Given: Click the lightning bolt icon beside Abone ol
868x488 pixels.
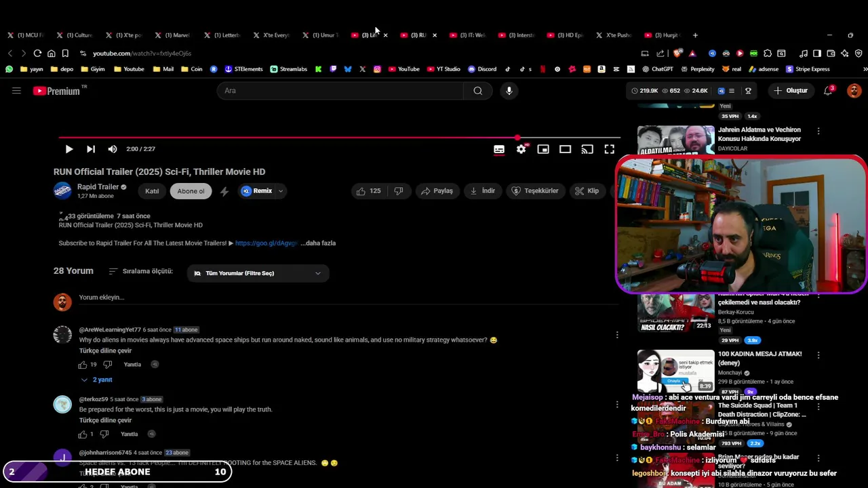Looking at the screenshot, I should pyautogui.click(x=224, y=192).
